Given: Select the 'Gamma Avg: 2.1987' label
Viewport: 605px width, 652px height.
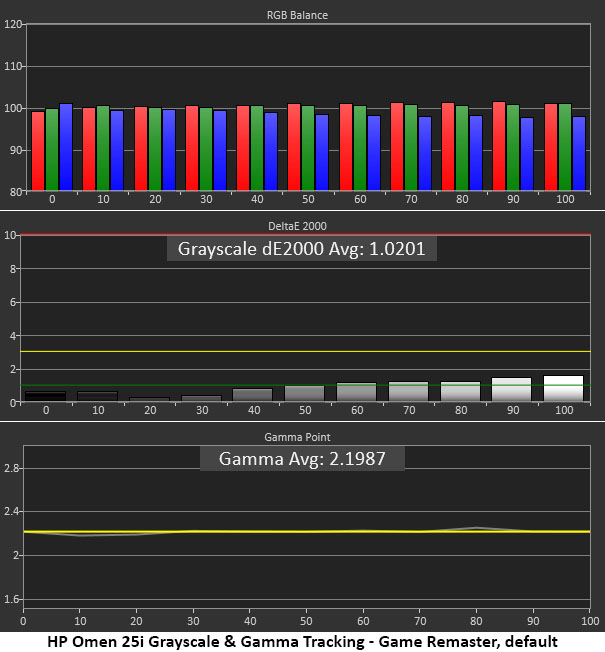Looking at the screenshot, I should pos(302,459).
